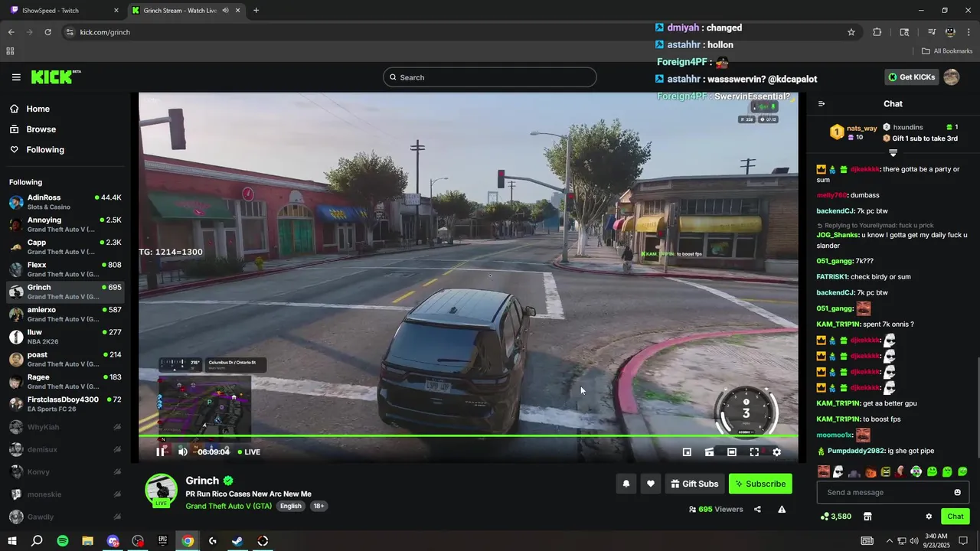Open the Kick hamburger menu

16,77
